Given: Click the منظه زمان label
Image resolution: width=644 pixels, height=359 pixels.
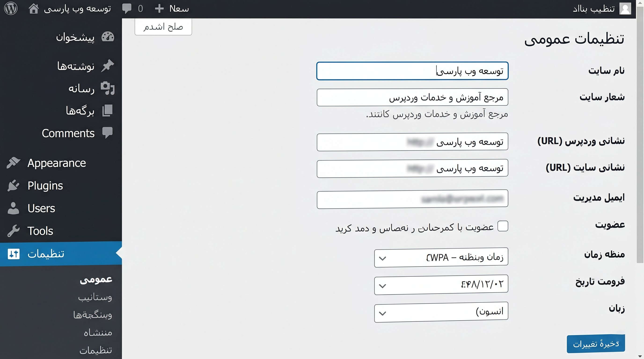Looking at the screenshot, I should click(604, 254).
